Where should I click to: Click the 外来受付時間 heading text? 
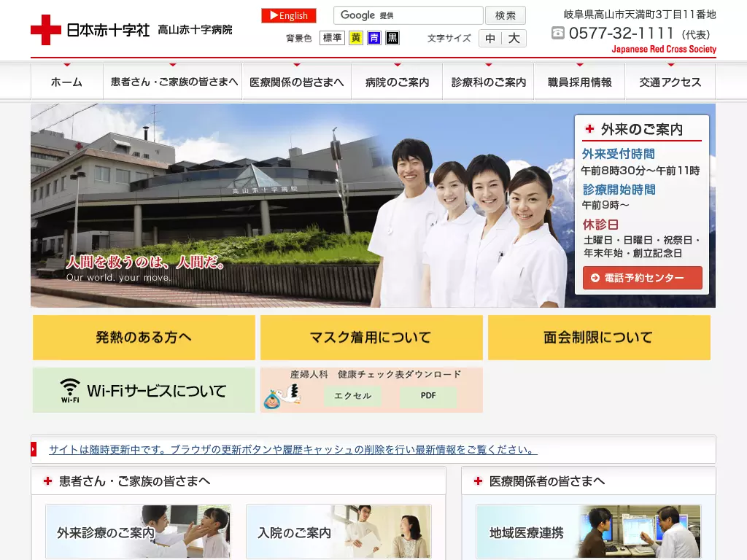pos(619,154)
